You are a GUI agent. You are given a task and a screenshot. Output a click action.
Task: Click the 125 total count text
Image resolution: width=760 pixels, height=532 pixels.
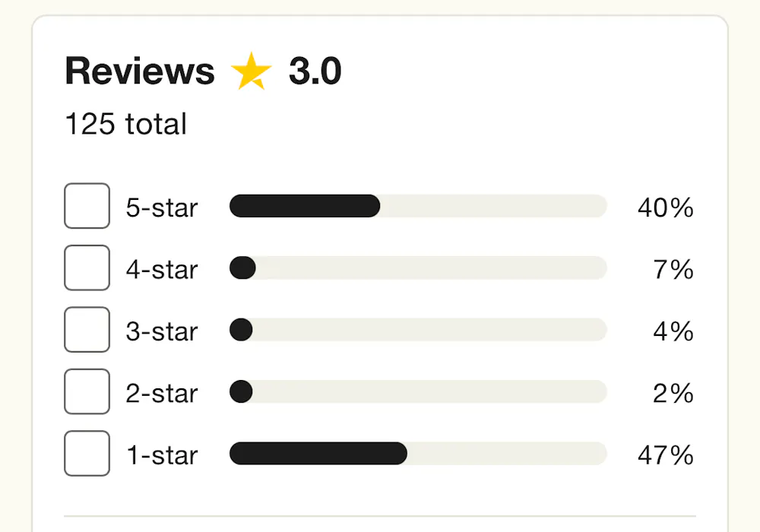[x=125, y=124]
